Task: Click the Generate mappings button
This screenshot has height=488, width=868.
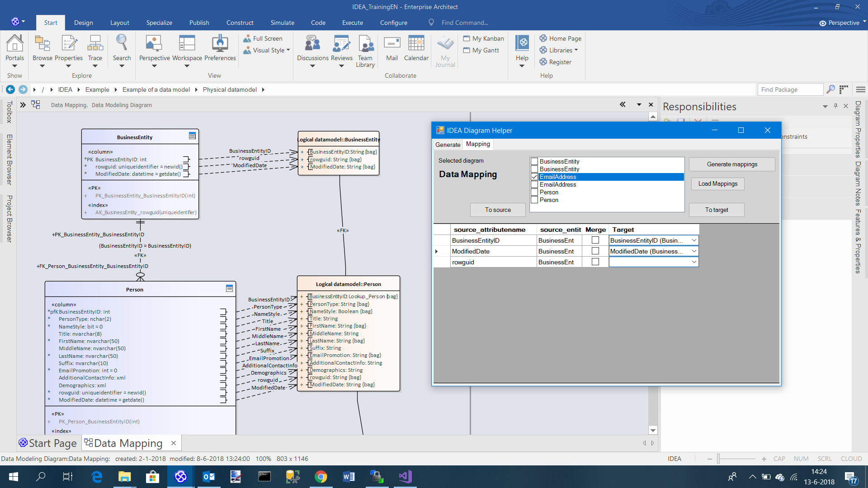Action: coord(732,164)
